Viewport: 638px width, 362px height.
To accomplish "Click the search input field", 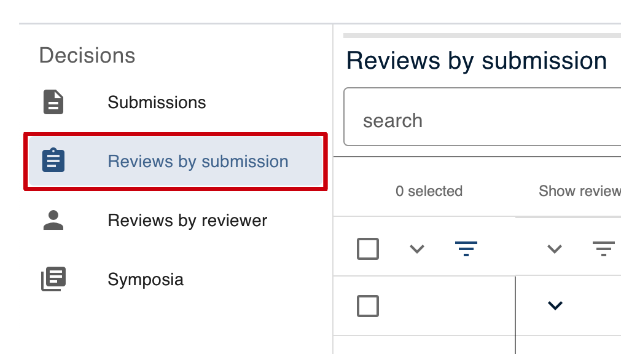I will (482, 117).
